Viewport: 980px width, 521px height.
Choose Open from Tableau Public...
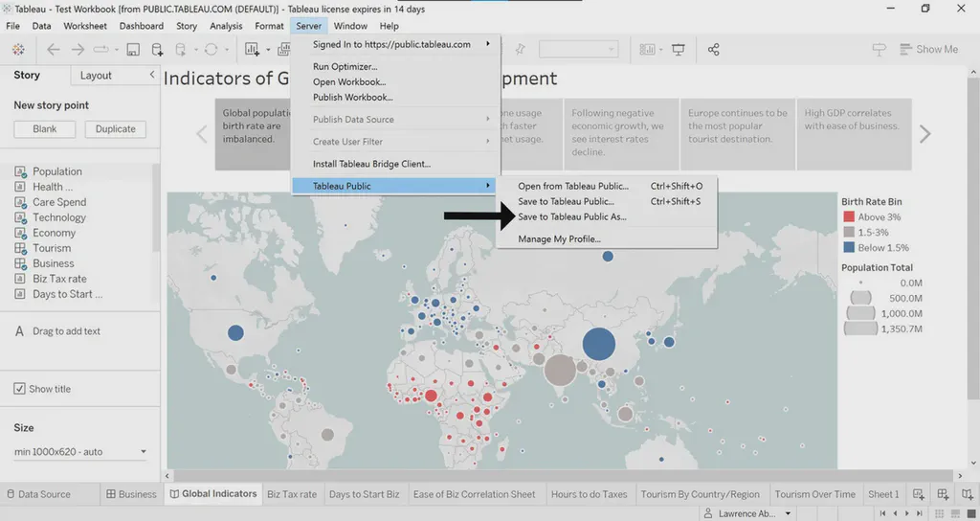coord(573,186)
